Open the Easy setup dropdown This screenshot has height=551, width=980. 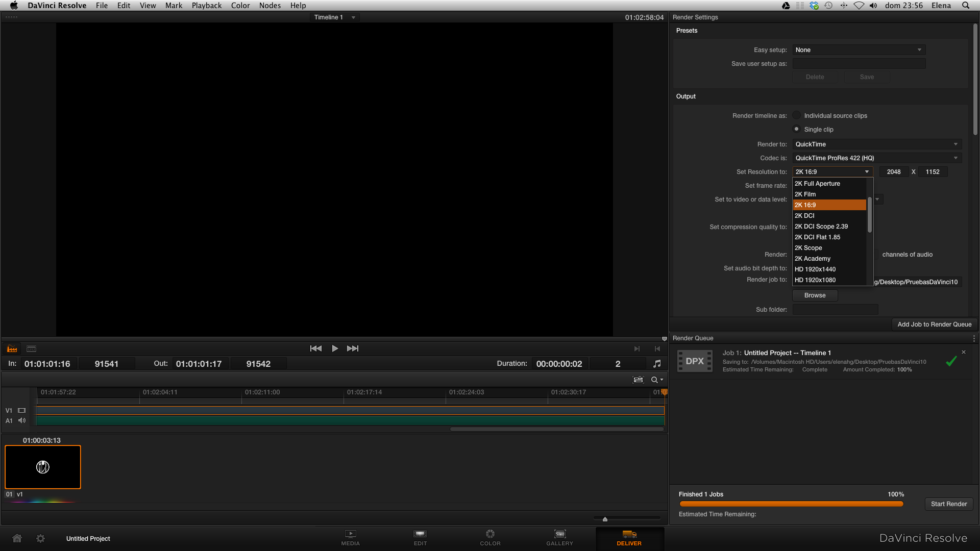[x=859, y=50]
